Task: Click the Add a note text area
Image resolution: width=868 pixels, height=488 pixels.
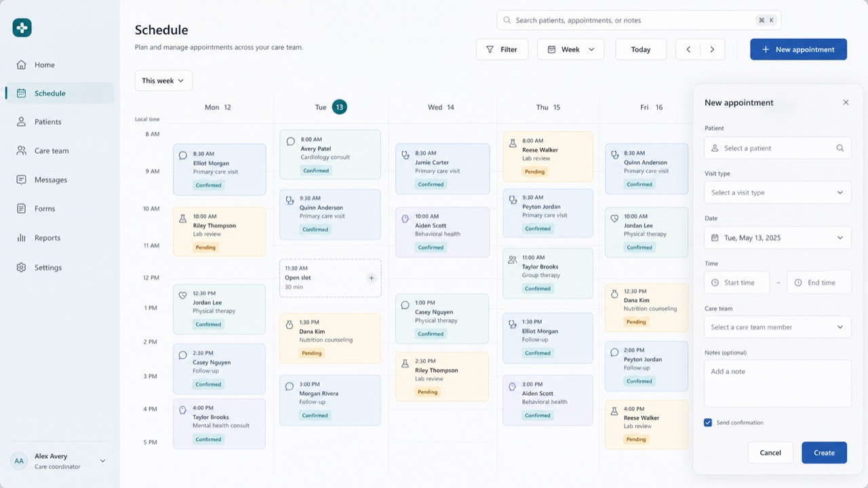Action: tap(778, 383)
